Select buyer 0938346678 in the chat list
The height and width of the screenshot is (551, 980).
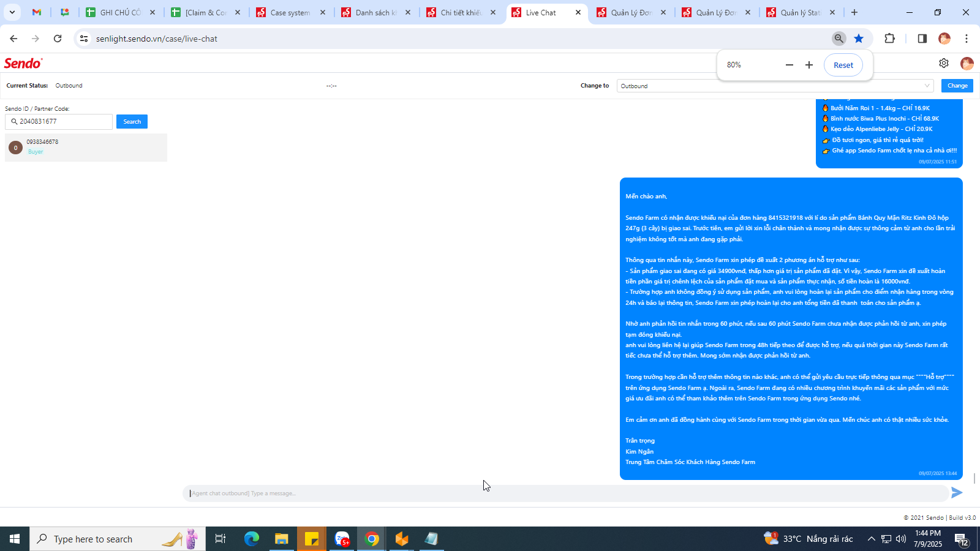[86, 147]
